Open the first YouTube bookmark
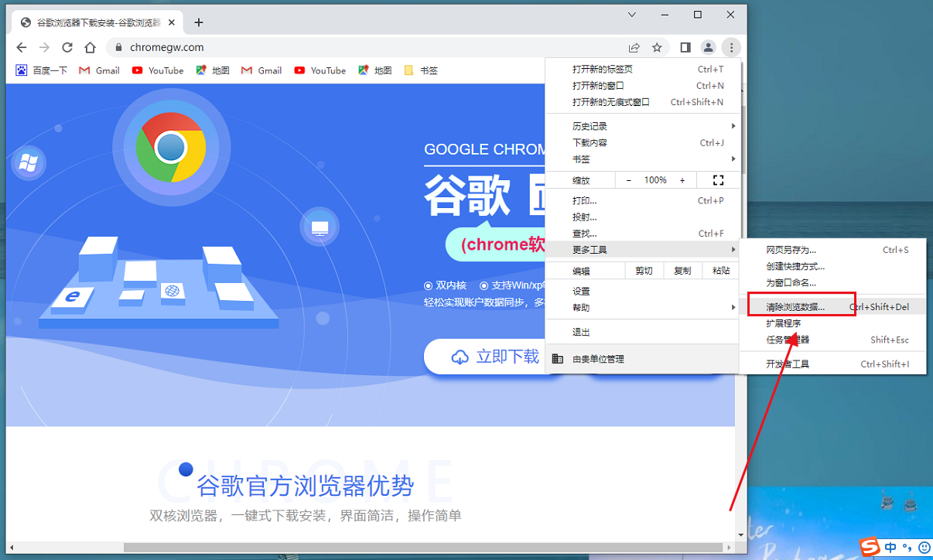933x560 pixels. click(158, 70)
